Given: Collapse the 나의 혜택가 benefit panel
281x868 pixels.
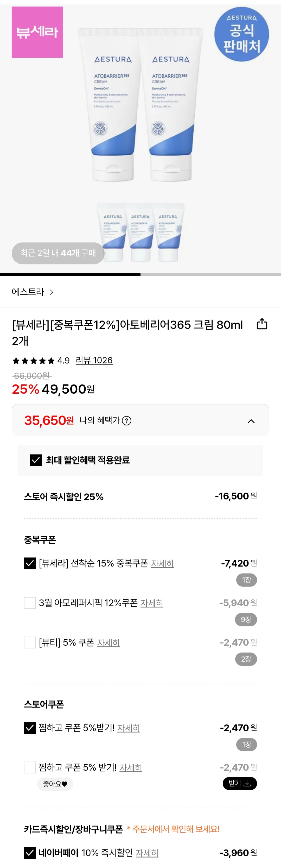Looking at the screenshot, I should [251, 421].
